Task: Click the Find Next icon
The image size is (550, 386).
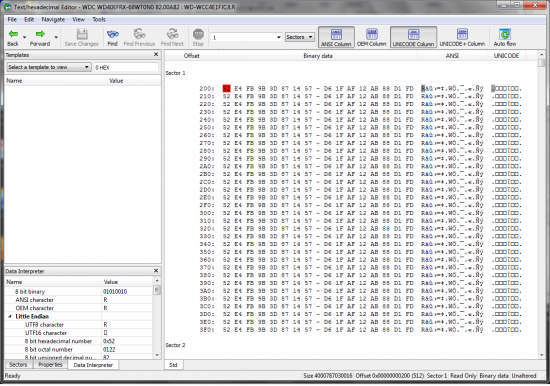Action: point(172,34)
